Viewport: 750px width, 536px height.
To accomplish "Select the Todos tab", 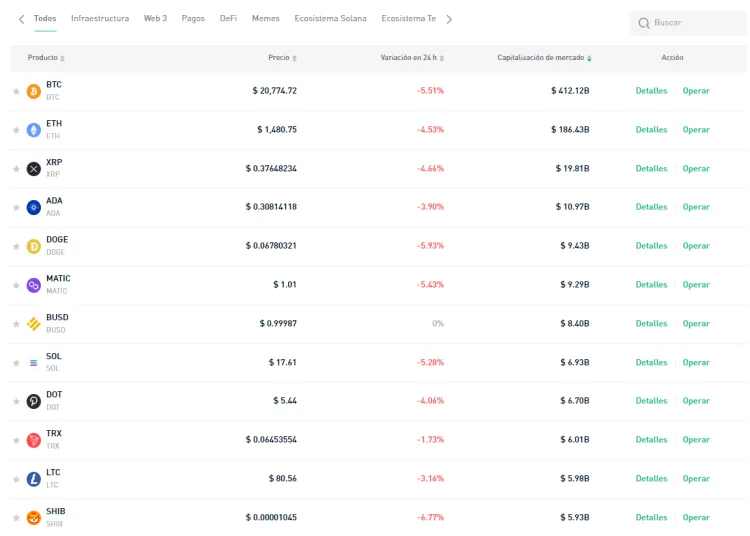I will coord(45,19).
